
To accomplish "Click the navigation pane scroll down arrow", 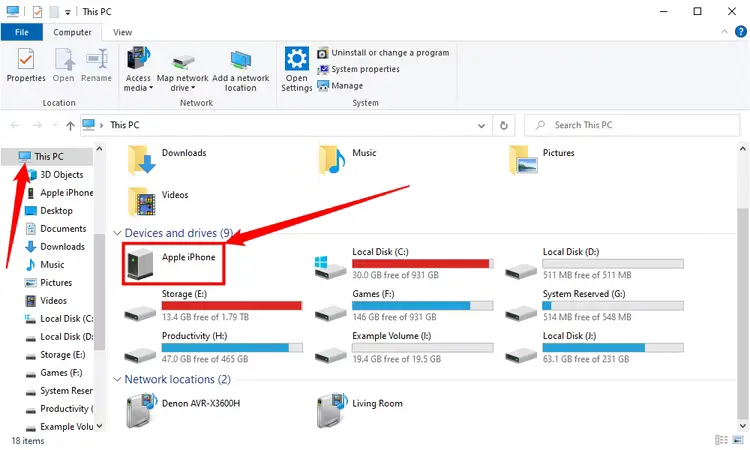I will [99, 426].
